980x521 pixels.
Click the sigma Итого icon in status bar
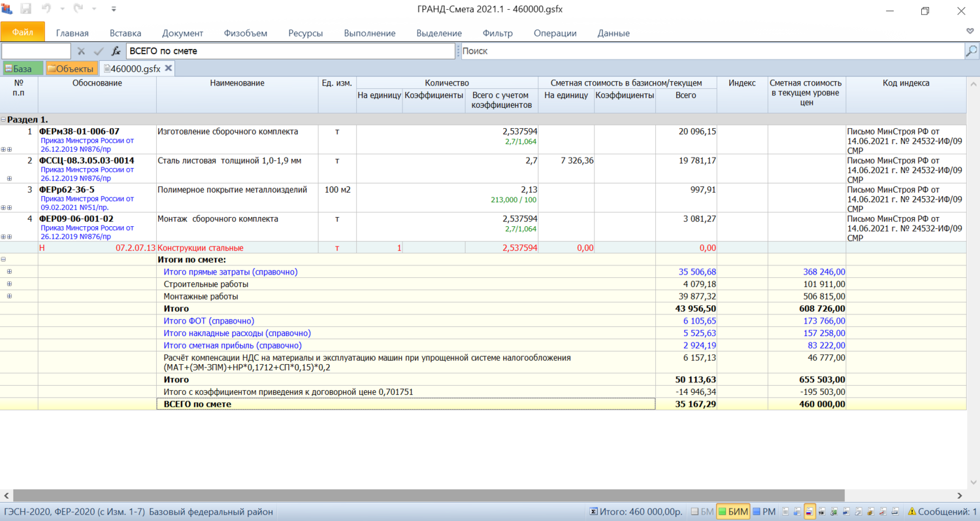coord(593,512)
